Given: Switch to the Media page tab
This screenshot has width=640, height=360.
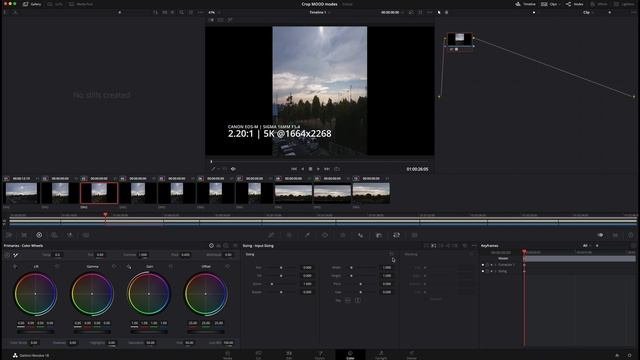Looking at the screenshot, I should (x=227, y=355).
